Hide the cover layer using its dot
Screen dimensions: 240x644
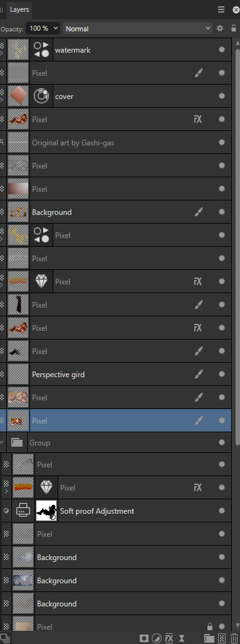coord(222,96)
